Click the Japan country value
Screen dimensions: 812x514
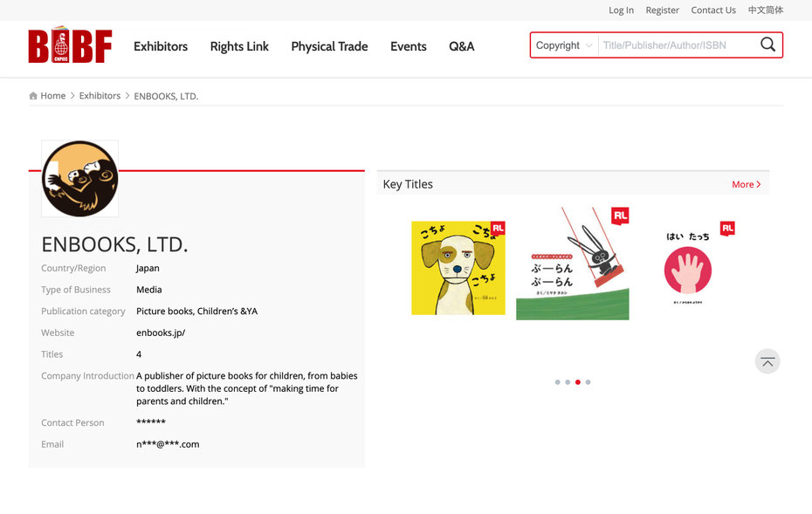(148, 268)
